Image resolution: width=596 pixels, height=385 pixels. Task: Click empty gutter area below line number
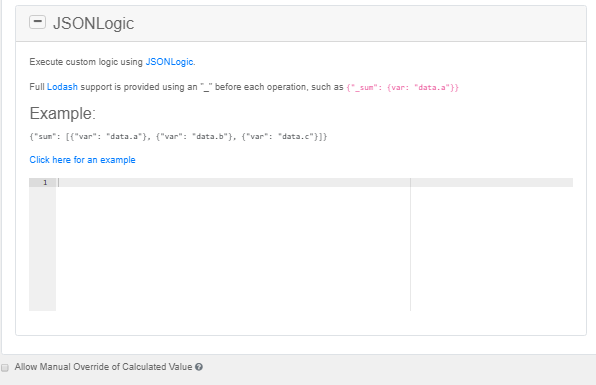[x=43, y=249]
